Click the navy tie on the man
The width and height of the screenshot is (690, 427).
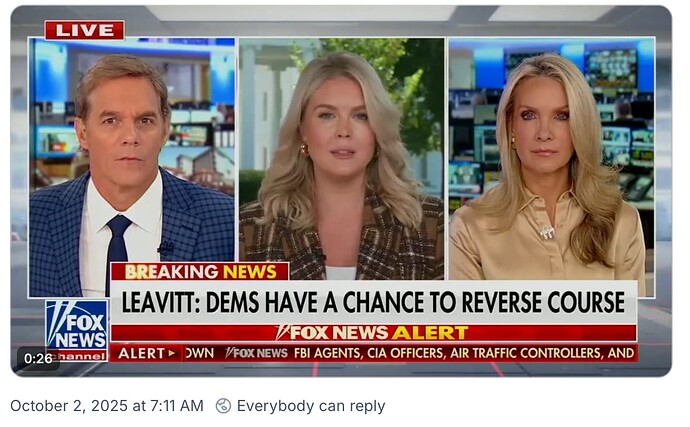click(x=117, y=244)
